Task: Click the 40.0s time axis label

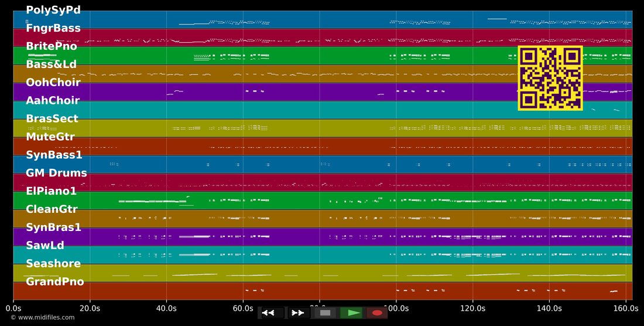Action: (166, 308)
